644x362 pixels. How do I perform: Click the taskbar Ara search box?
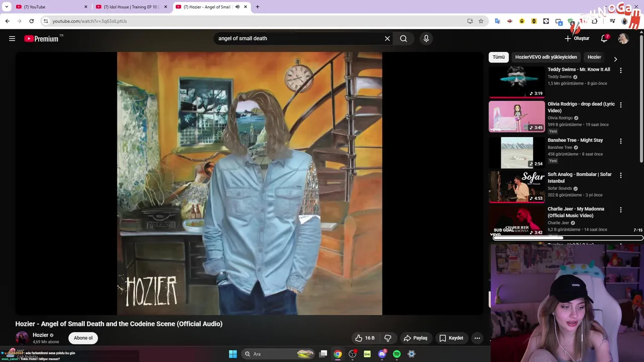[278, 354]
